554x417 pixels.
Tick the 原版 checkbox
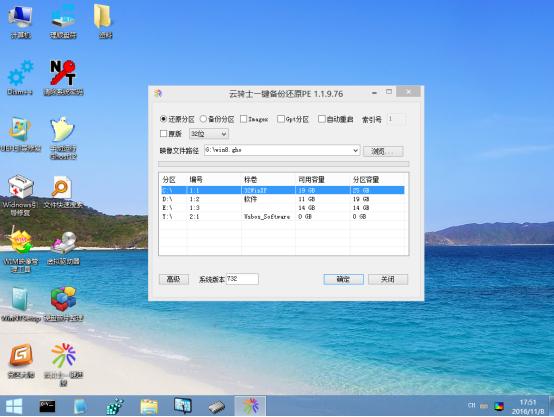(x=171, y=134)
